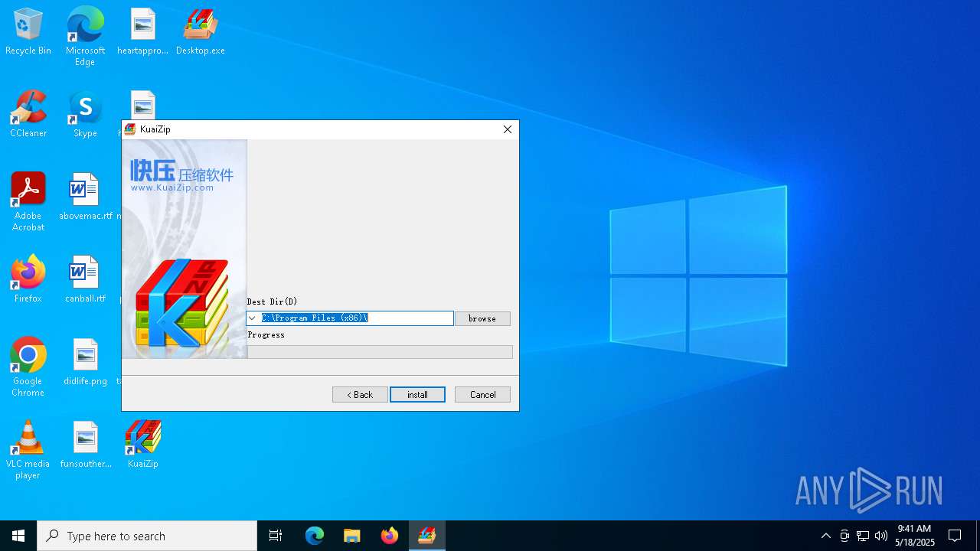Close the KuaiZip installer window
Image resolution: width=980 pixels, height=551 pixels.
click(508, 129)
